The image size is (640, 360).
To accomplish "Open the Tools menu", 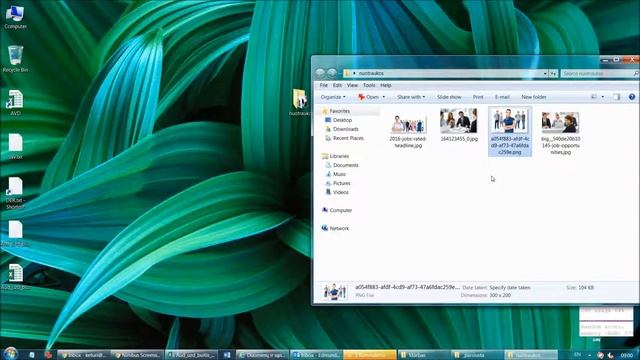I will tap(369, 85).
